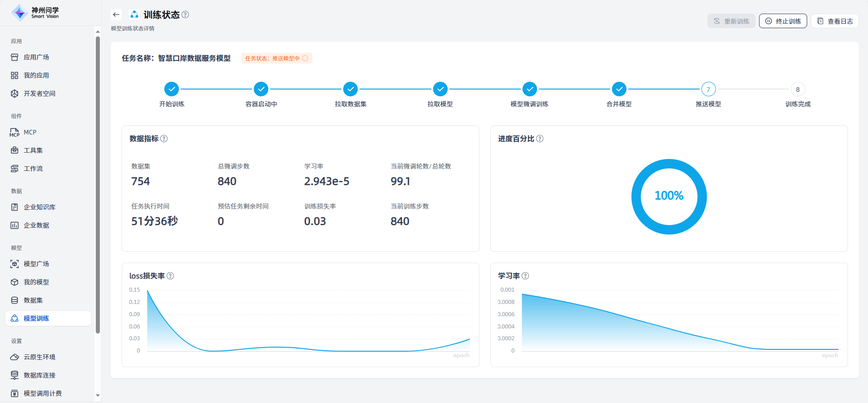Navigate to 模型调用计费 in sidebar
The height and width of the screenshot is (403, 868).
click(43, 393)
